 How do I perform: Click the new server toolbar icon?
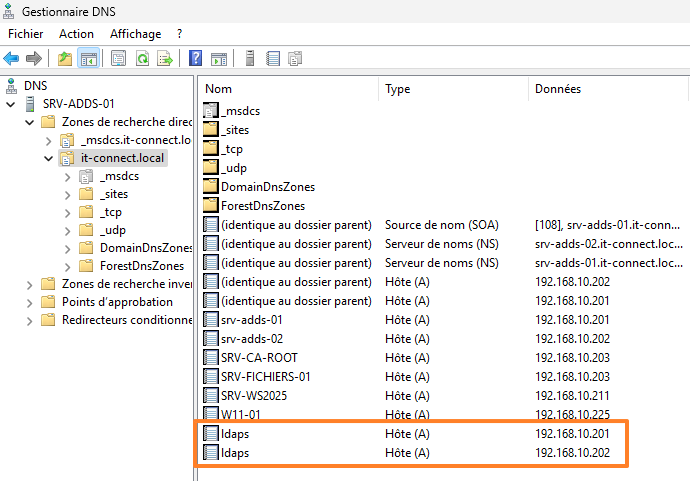click(x=249, y=58)
